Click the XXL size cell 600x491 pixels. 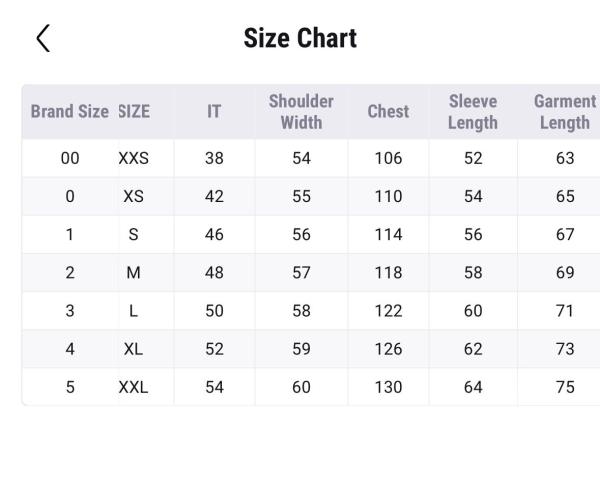[134, 387]
